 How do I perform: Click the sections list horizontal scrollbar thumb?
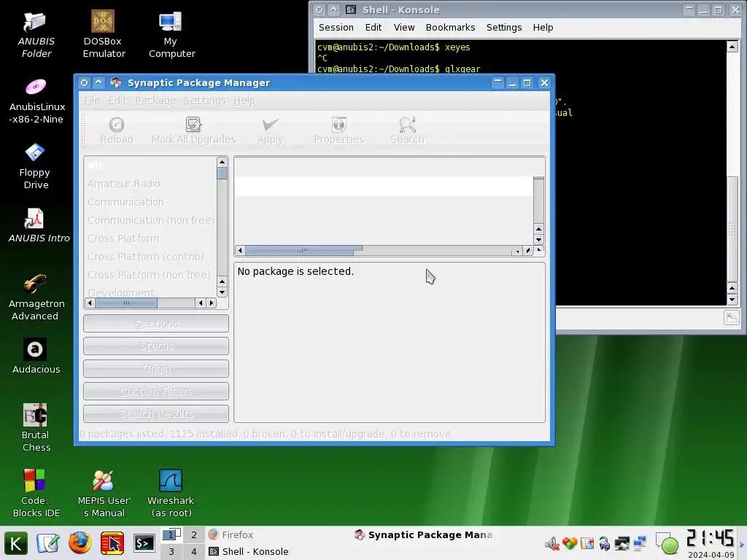(126, 303)
